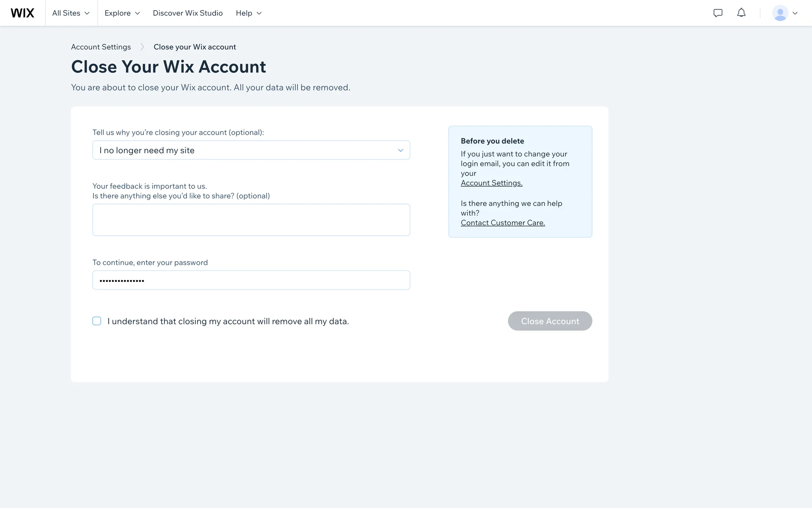Click the Close Account button
The image size is (812, 508).
[x=550, y=321]
